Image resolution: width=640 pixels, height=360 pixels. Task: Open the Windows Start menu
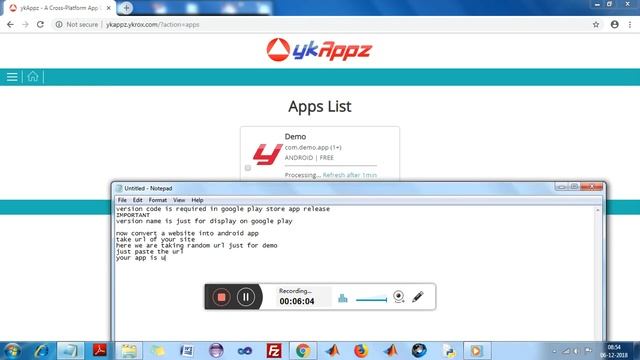[12, 351]
